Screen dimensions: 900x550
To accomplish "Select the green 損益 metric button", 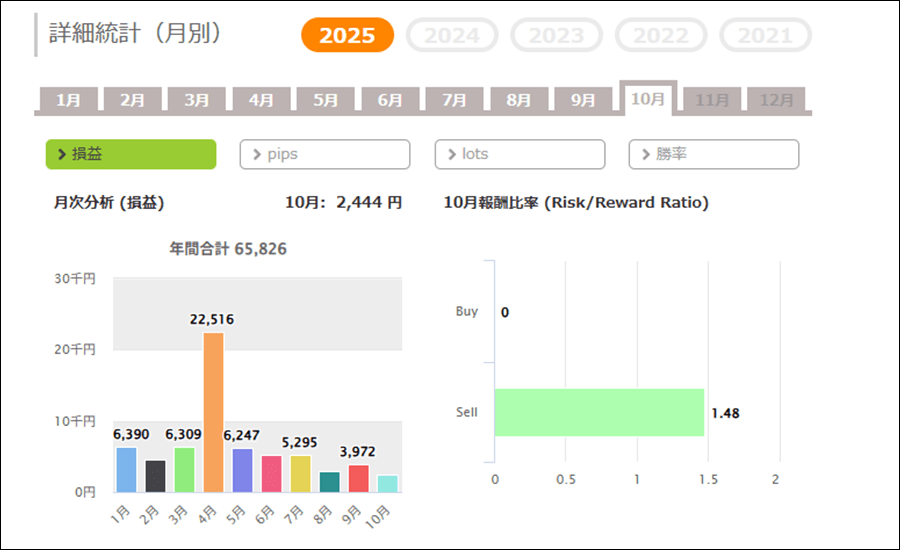I will click(131, 154).
